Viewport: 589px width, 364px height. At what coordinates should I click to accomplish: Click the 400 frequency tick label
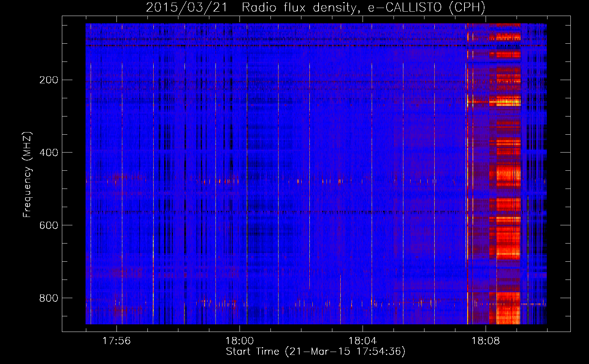pyautogui.click(x=49, y=153)
